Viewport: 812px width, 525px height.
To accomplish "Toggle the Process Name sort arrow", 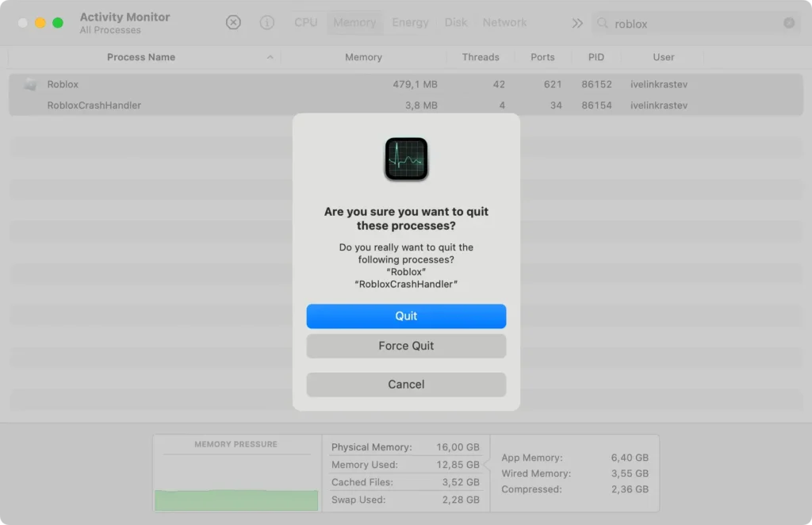I will point(270,57).
